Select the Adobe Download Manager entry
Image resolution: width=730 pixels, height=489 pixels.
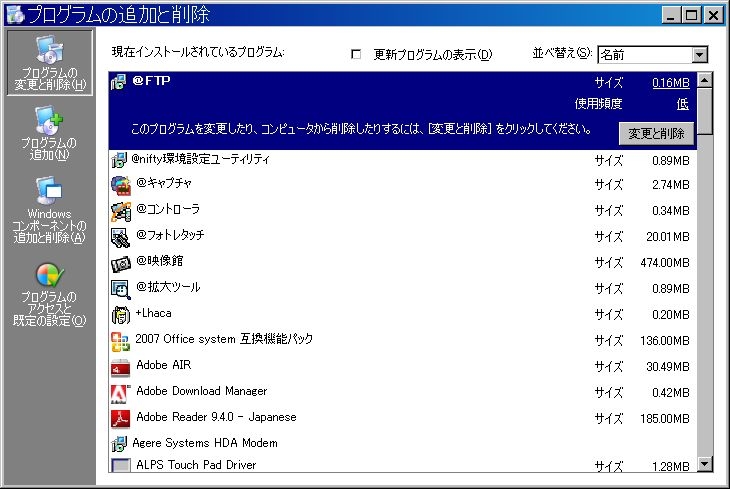[403, 394]
